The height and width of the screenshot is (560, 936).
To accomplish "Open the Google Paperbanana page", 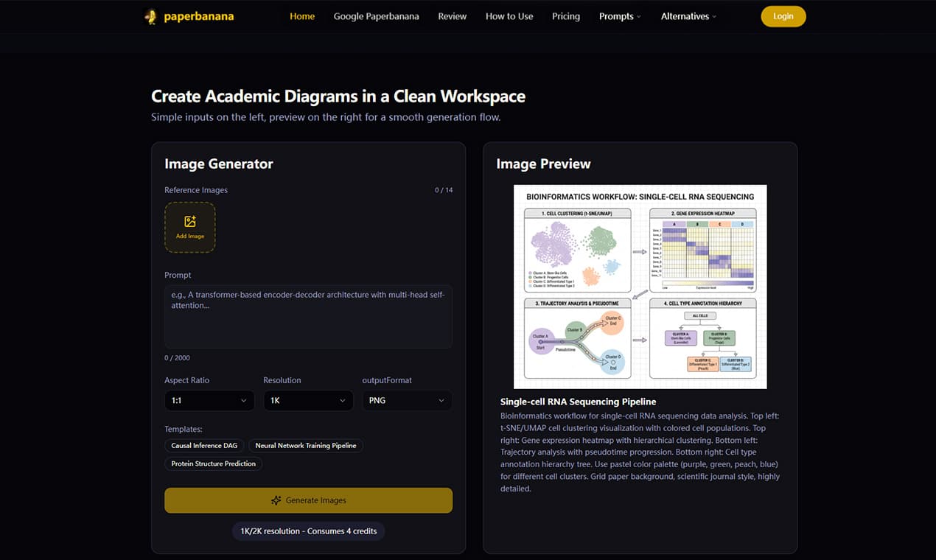I will tap(376, 16).
